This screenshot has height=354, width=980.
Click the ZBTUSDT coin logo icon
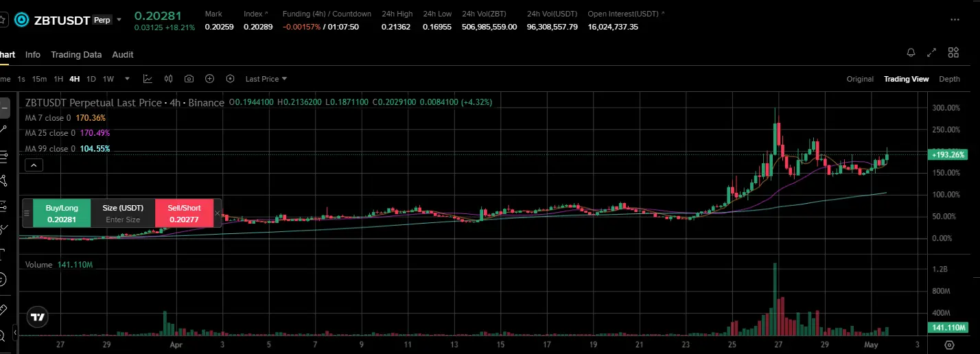[21, 20]
